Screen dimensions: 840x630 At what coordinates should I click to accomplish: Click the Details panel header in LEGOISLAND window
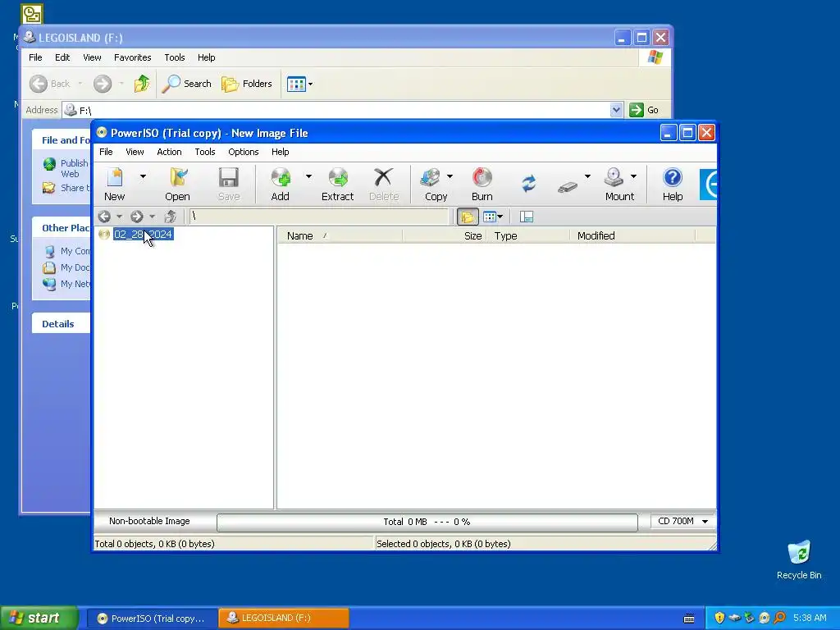point(61,323)
